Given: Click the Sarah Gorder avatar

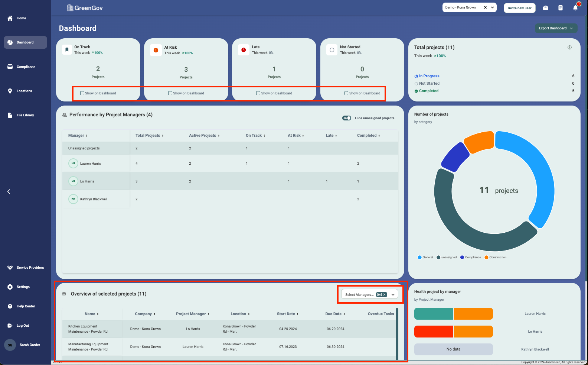Looking at the screenshot, I should [10, 345].
